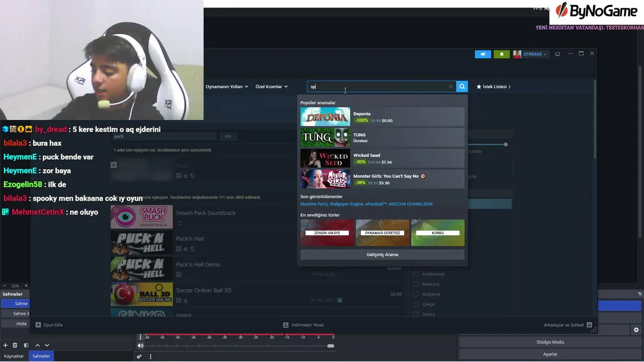This screenshot has width=644, height=362.
Task: Switch to the Kaynaklar tab in OBS
Action: coord(14,356)
